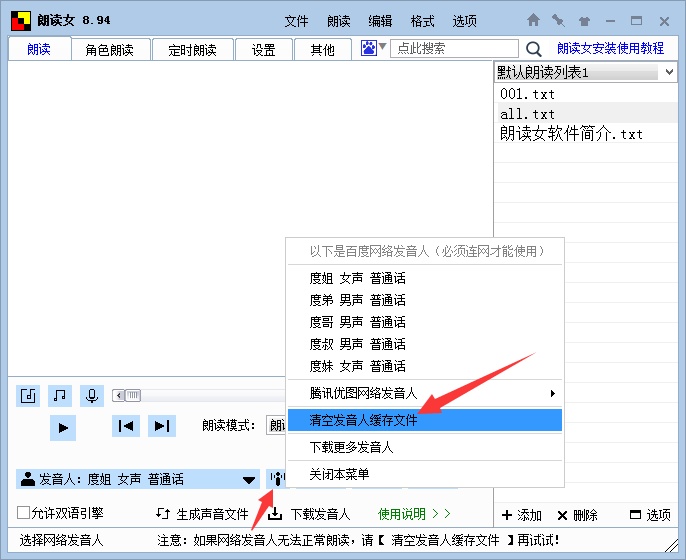Switch to the 角色朗读 tab
Image resolution: width=686 pixels, height=560 pixels.
109,50
